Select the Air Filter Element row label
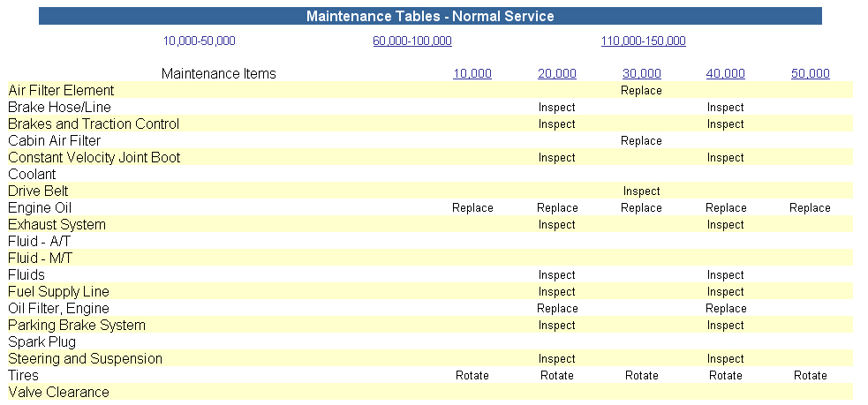This screenshot has height=405, width=868. point(61,90)
